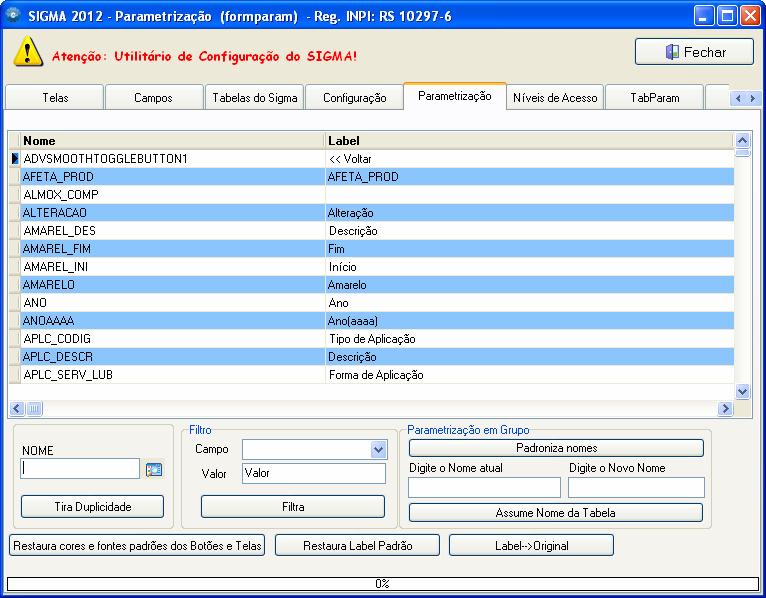The width and height of the screenshot is (766, 598).
Task: Select the ALTERACAO name cell
Action: click(173, 213)
